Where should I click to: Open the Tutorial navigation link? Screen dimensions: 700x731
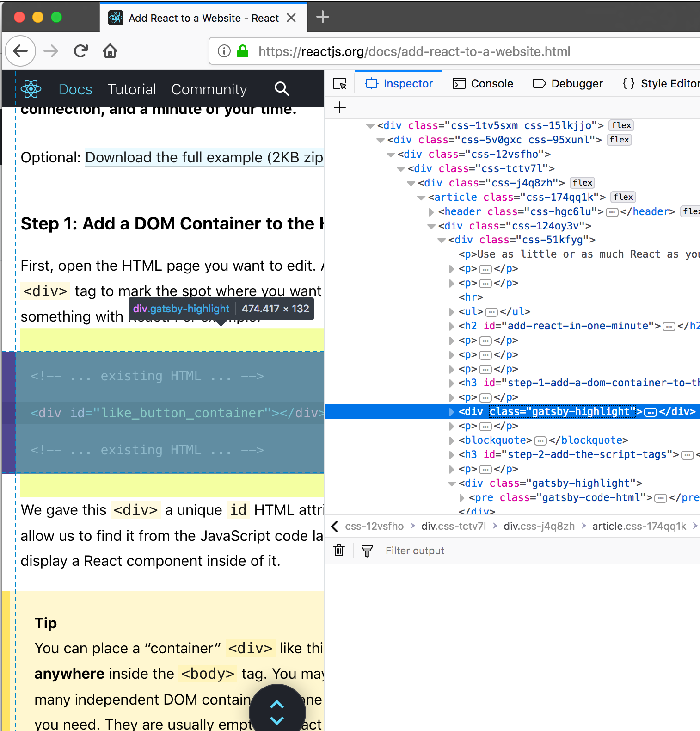pyautogui.click(x=132, y=89)
